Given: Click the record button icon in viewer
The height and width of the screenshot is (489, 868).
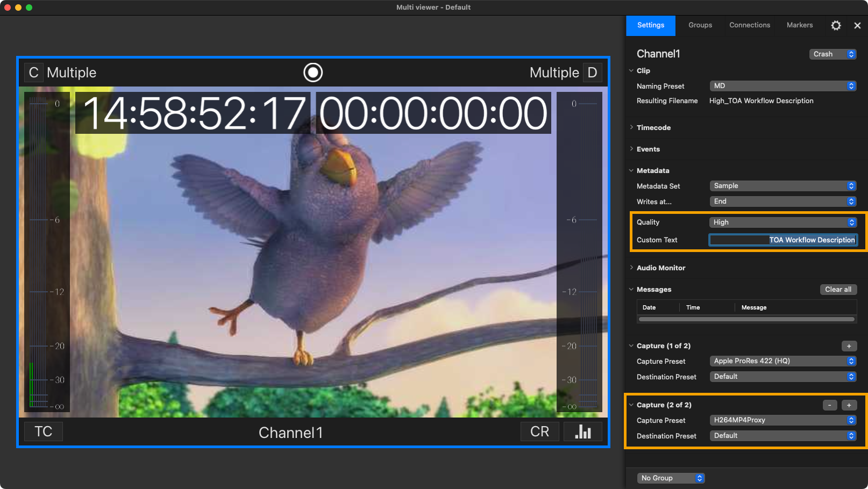Looking at the screenshot, I should pyautogui.click(x=313, y=73).
